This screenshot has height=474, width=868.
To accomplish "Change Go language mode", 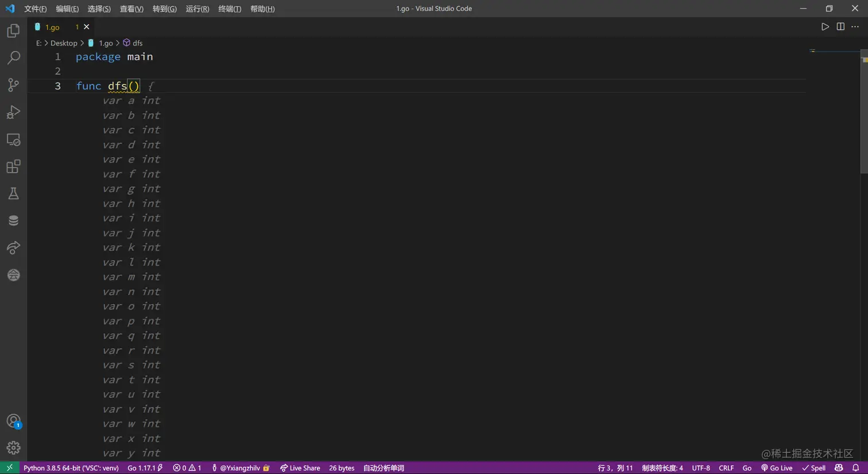I will point(747,468).
